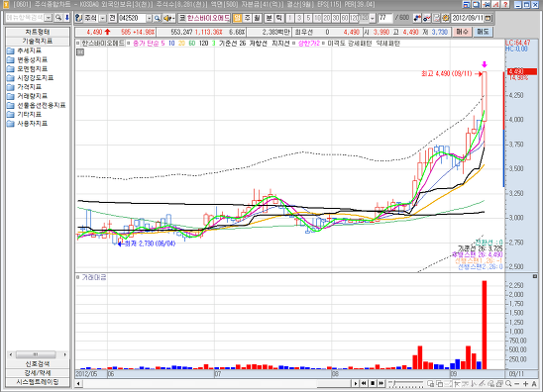
Task: Select the daily (일) period toggle
Action: [x=238, y=18]
